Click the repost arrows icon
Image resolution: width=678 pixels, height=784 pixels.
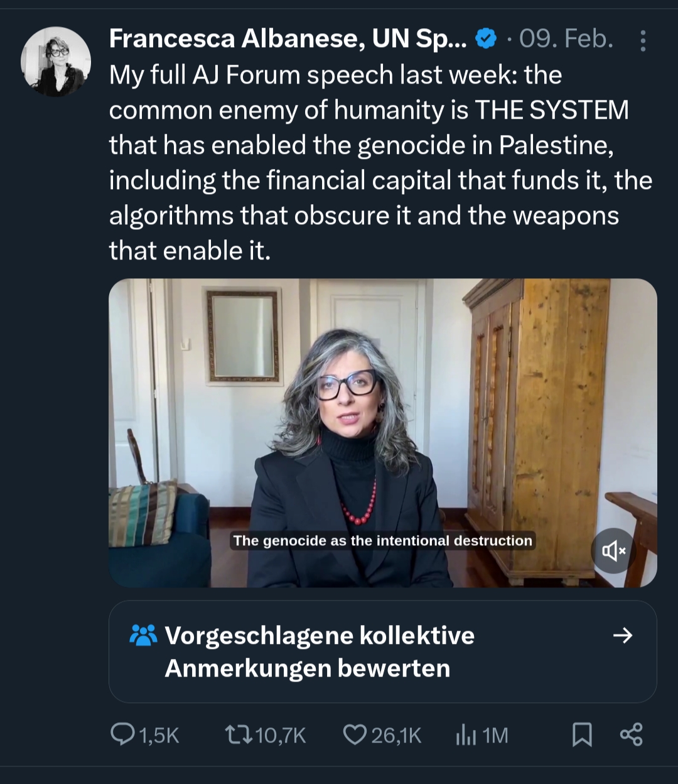pos(238,734)
